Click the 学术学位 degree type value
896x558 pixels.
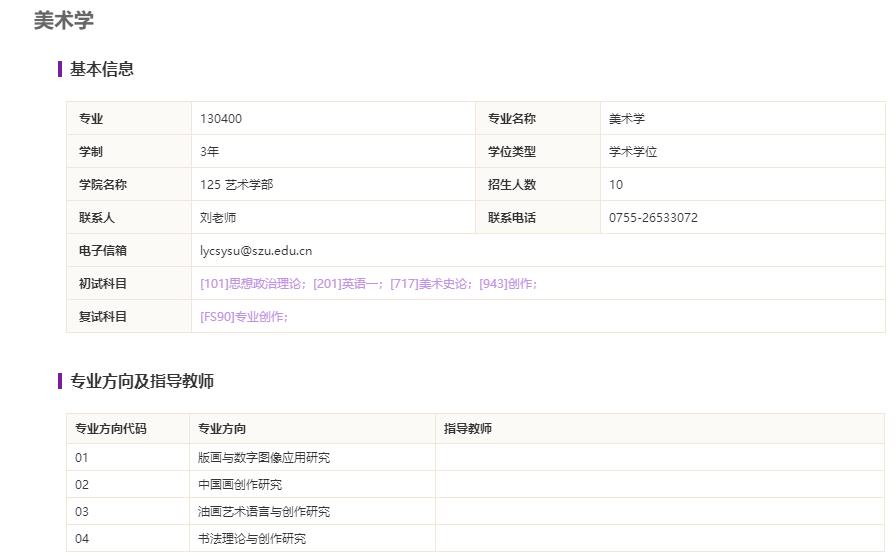(633, 152)
